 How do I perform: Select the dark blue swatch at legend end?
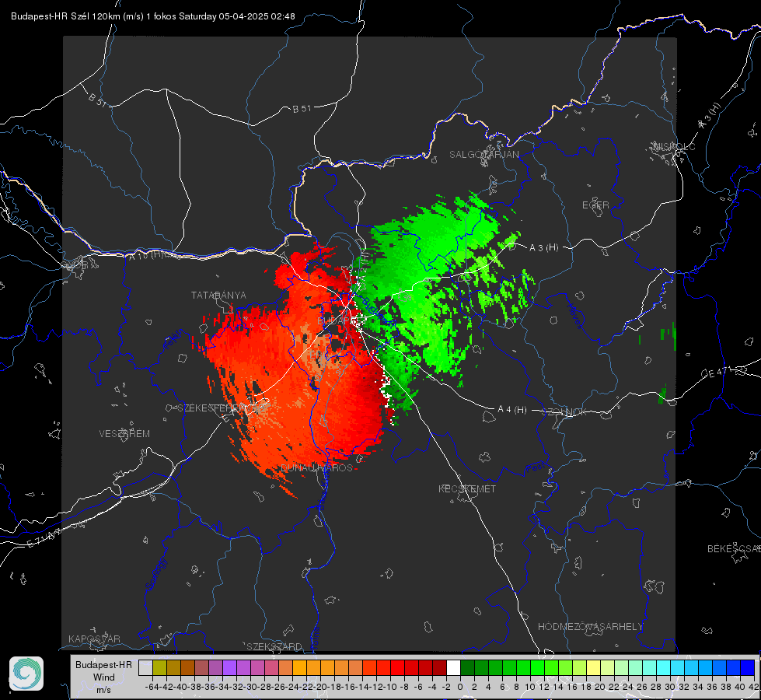coord(748,668)
